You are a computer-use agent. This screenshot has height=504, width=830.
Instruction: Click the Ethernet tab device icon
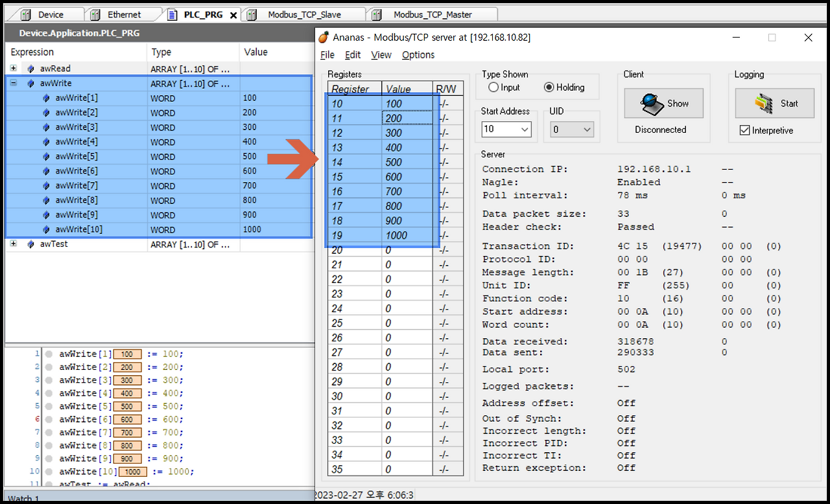pos(96,14)
